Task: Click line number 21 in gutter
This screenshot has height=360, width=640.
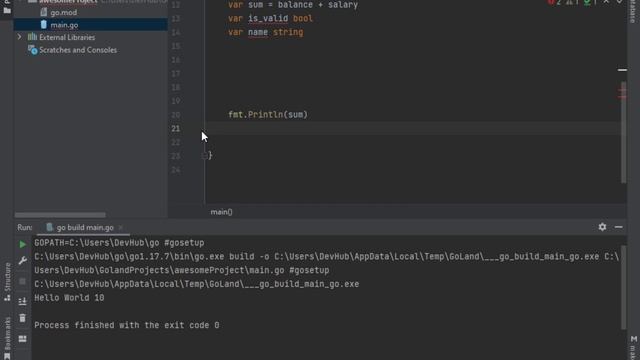Action: coord(176,129)
